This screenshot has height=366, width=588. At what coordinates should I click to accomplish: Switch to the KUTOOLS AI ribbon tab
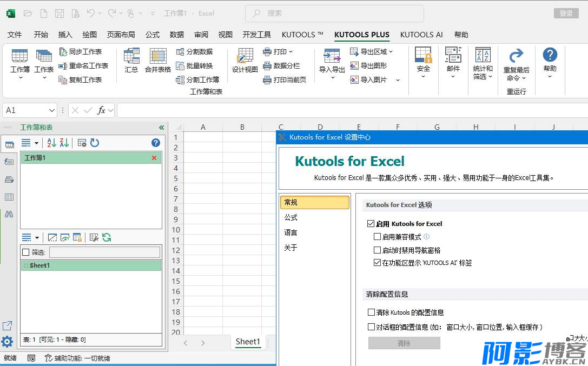pos(421,35)
